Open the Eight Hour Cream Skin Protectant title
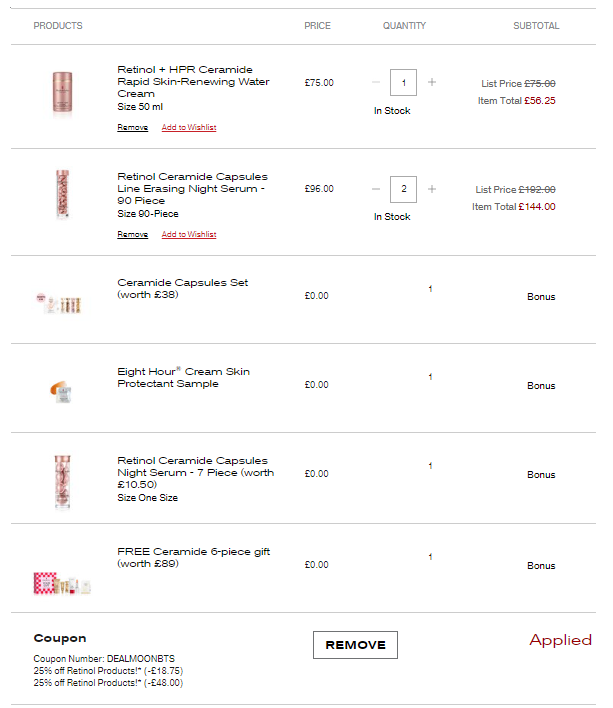 click(183, 377)
